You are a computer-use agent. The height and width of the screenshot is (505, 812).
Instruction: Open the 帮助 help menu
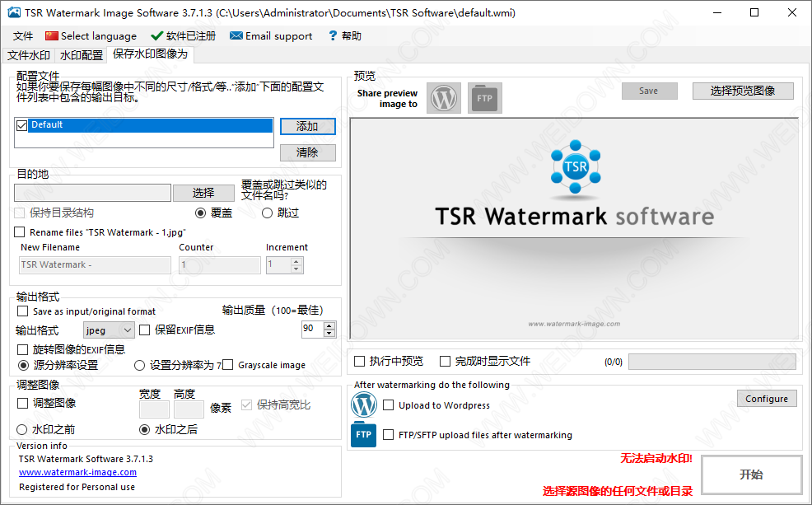[345, 35]
